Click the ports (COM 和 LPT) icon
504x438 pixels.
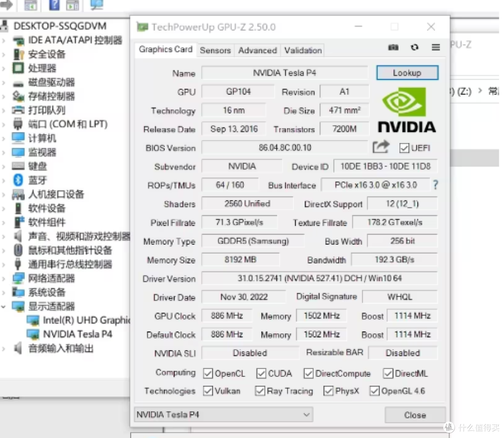tap(18, 124)
